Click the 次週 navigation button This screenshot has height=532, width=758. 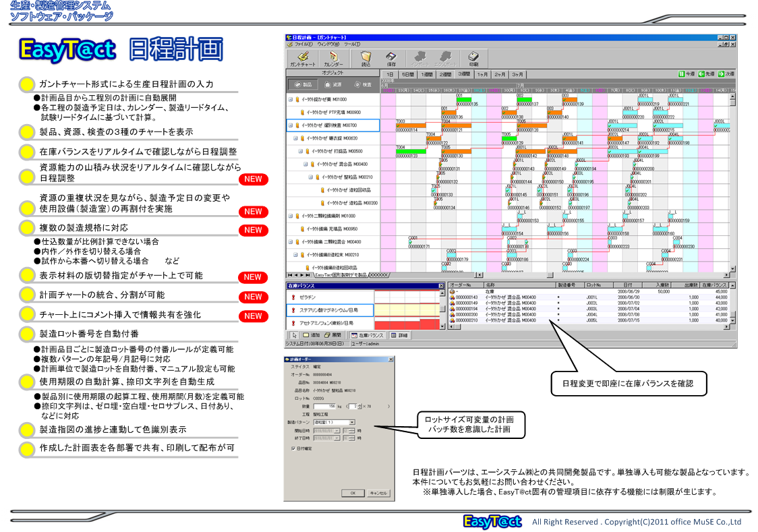(x=726, y=74)
